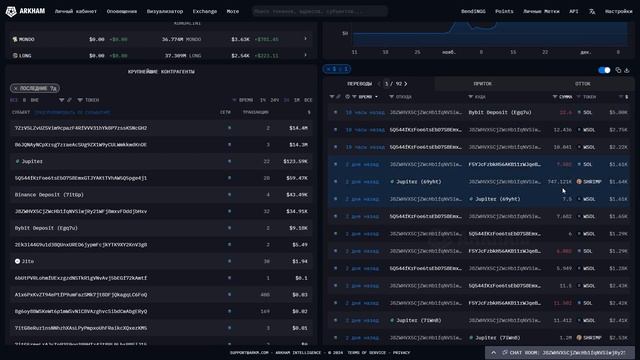
Task: Click the MONDO token icon
Action: [15, 39]
